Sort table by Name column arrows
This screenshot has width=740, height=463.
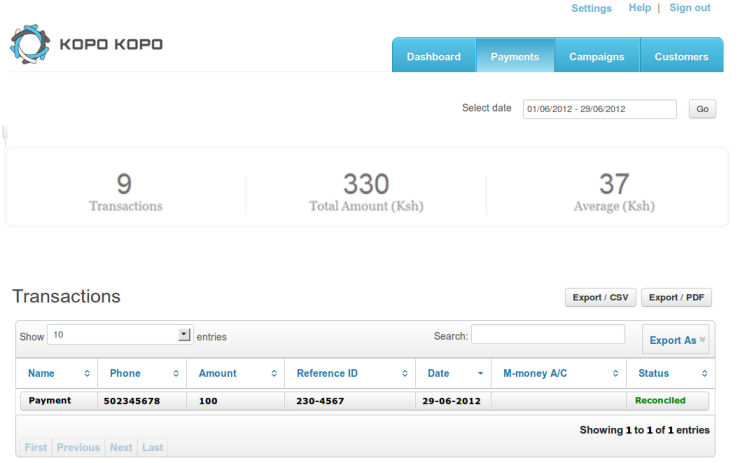click(87, 373)
